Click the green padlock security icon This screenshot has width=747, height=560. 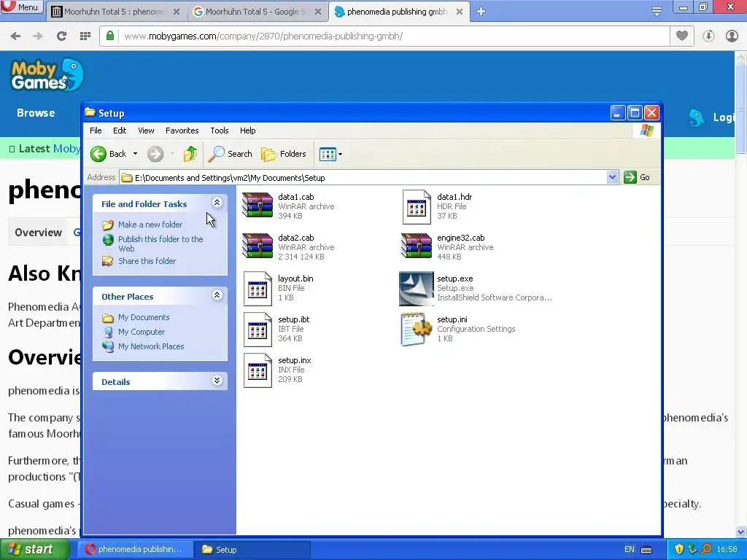pos(110,36)
